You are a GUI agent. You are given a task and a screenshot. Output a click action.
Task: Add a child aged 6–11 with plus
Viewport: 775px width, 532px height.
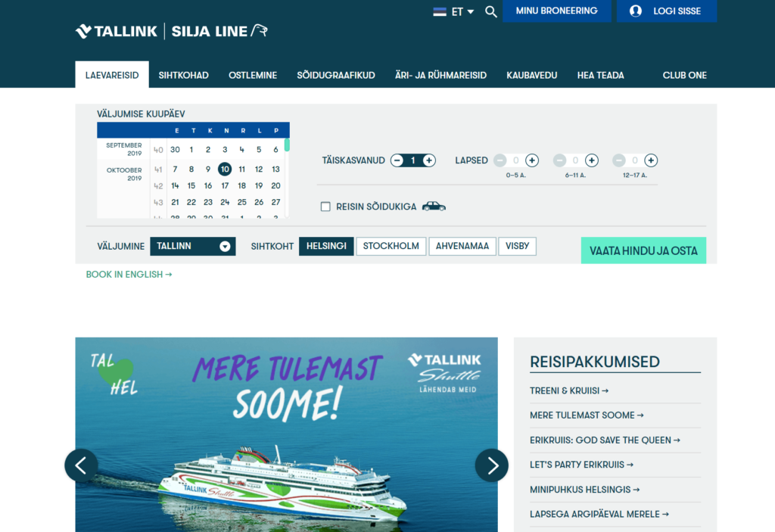(x=592, y=160)
